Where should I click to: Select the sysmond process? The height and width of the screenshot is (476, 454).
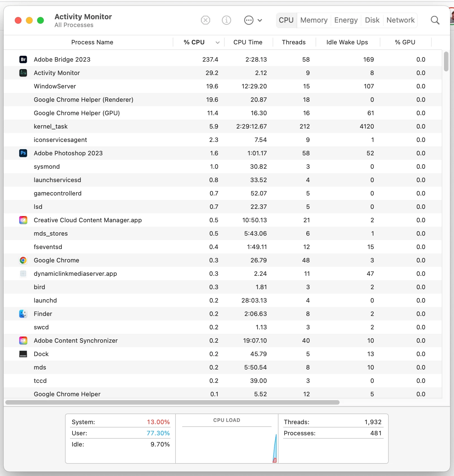click(223, 166)
